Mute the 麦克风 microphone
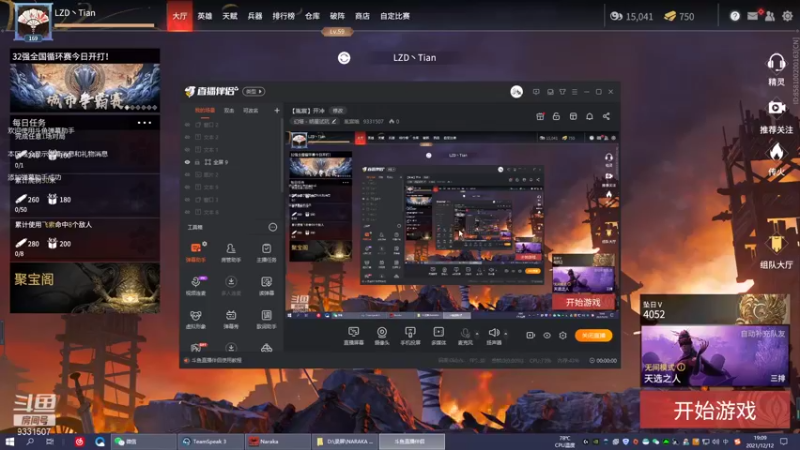Viewport: 800px width, 450px height. point(465,336)
